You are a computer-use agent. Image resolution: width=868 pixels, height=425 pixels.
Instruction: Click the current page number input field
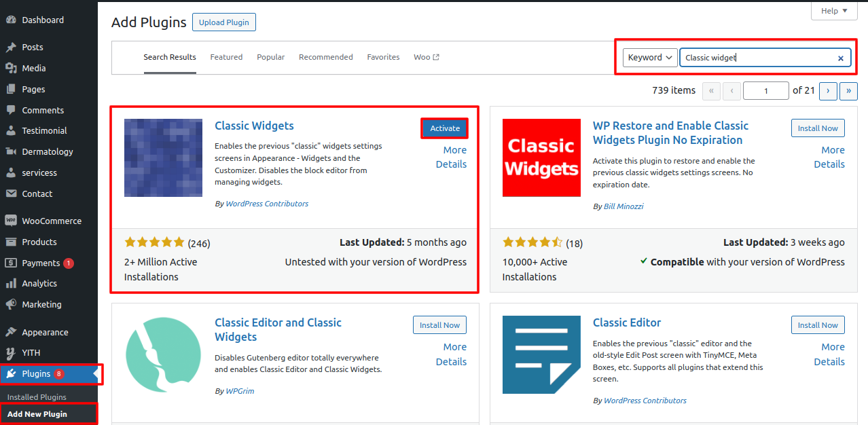[765, 91]
